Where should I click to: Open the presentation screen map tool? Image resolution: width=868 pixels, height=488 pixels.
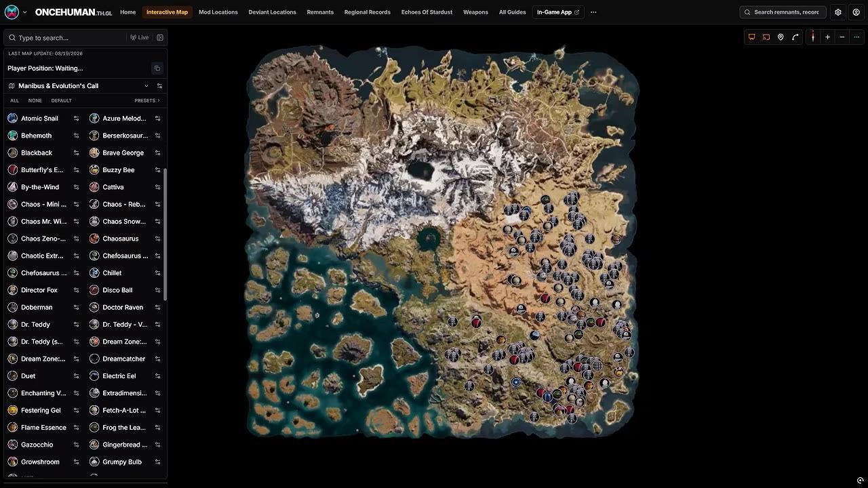(751, 37)
